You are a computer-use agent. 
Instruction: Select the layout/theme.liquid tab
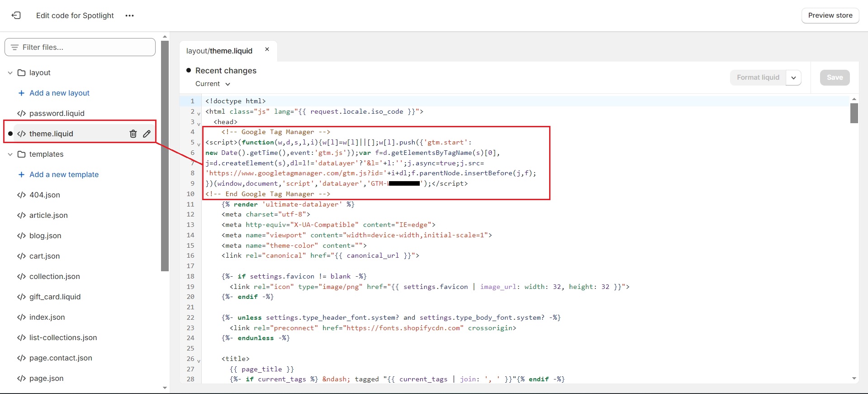(x=219, y=51)
